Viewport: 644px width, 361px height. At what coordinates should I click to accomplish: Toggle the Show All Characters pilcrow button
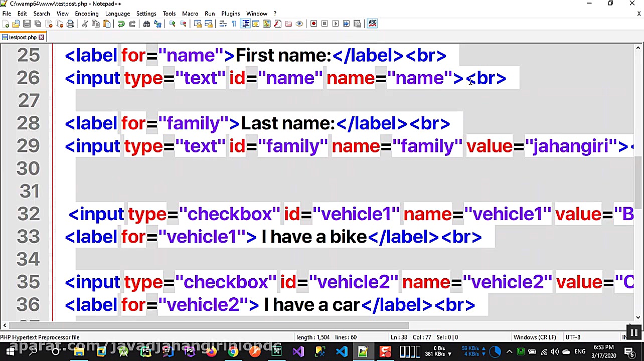pyautogui.click(x=234, y=24)
